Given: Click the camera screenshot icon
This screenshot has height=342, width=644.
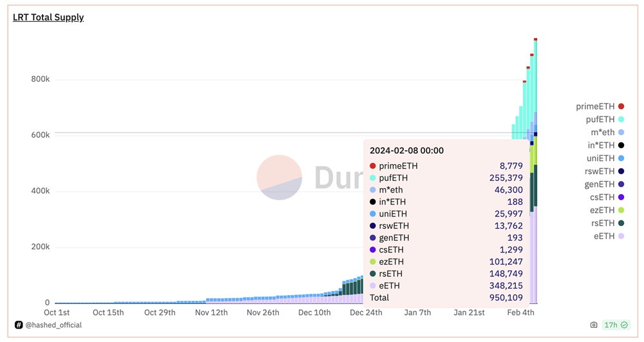Looking at the screenshot, I should pos(593,325).
